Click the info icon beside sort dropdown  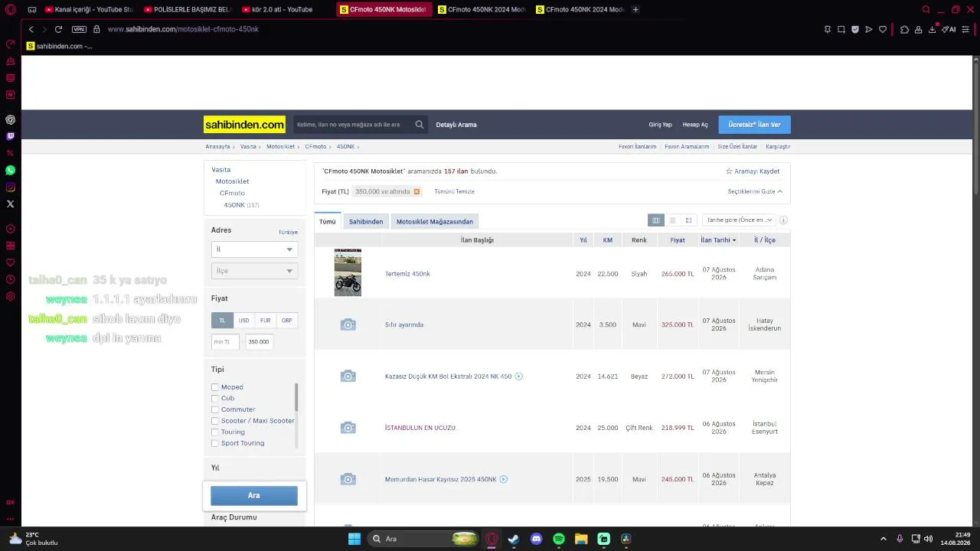click(783, 220)
